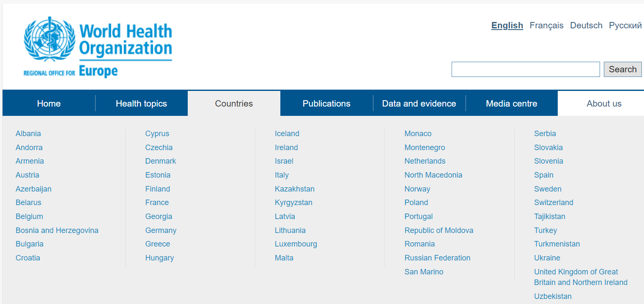The image size is (644, 304).
Task: Open the Croatia link
Action: click(28, 258)
